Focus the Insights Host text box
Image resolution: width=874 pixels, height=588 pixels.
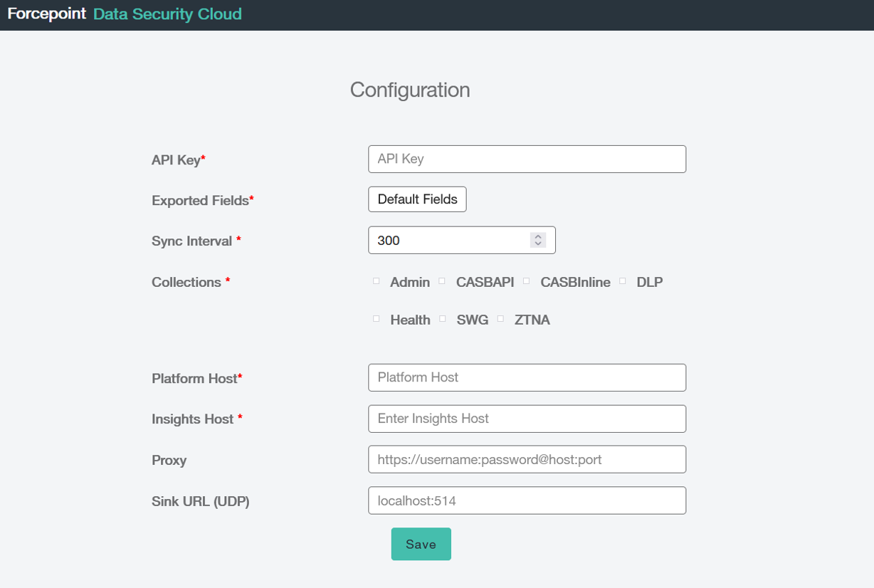527,419
